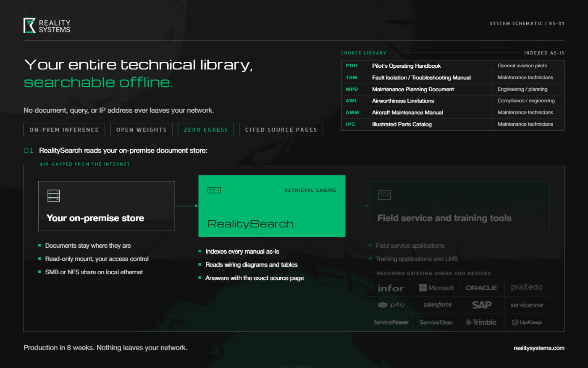588x368 pixels.
Task: Click Fault Isolation / Troubleshooting Manual title
Action: tap(421, 77)
